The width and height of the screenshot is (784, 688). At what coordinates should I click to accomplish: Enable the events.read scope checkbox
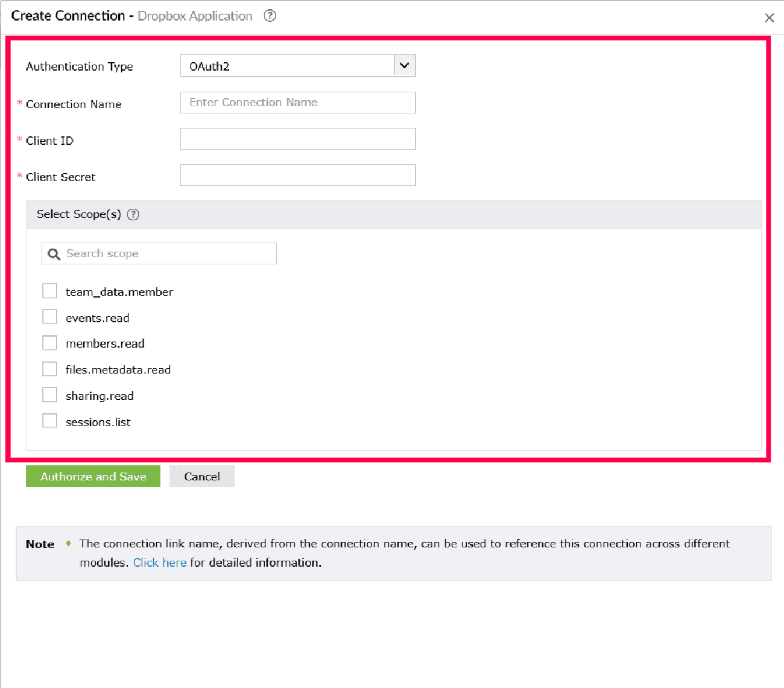[49, 317]
